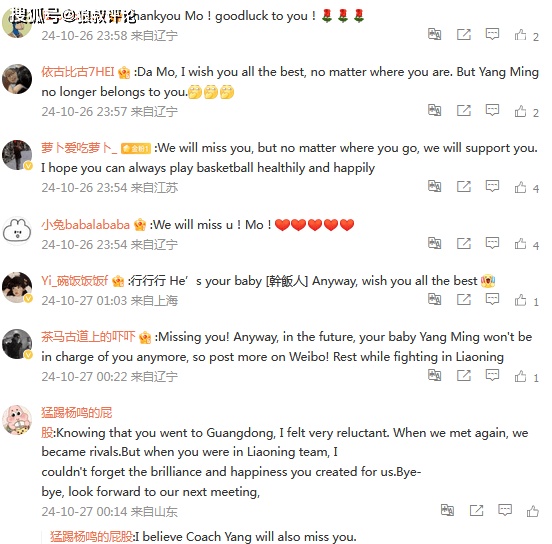
Task: View 萝卜爱吃萝卜_'s avatar picture
Action: [x=17, y=155]
